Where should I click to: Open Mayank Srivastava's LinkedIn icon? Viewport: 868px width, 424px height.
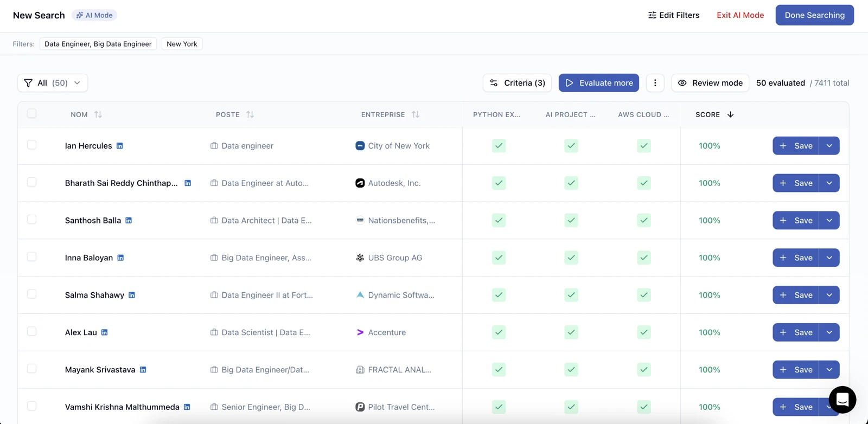pyautogui.click(x=143, y=370)
